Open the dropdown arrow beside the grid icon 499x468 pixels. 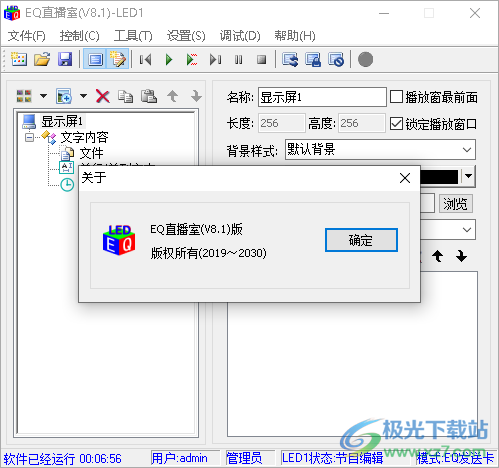click(43, 96)
